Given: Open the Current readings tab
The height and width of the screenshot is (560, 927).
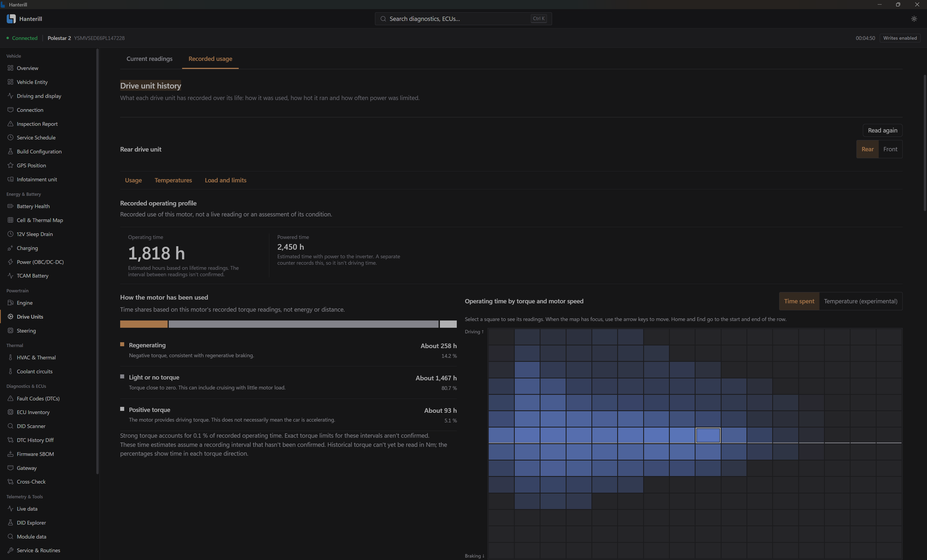Looking at the screenshot, I should [149, 59].
